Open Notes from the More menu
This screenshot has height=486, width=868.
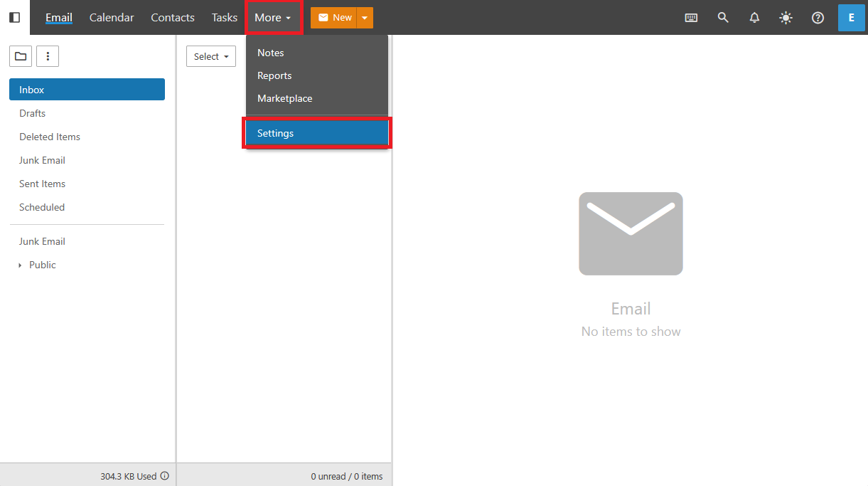[271, 53]
